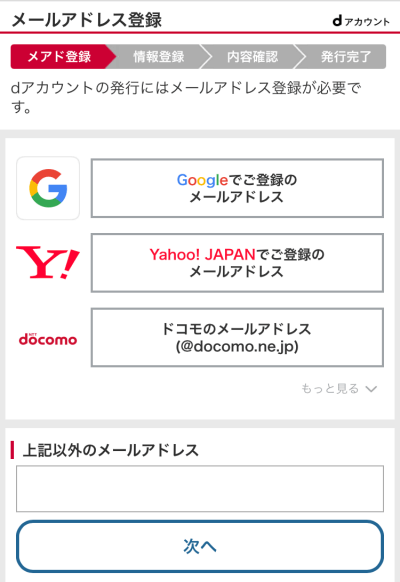Choose ドコモのメールアドレス (@docomo.ne.jp) button
Viewport: 400px width, 582px height.
pos(237,337)
